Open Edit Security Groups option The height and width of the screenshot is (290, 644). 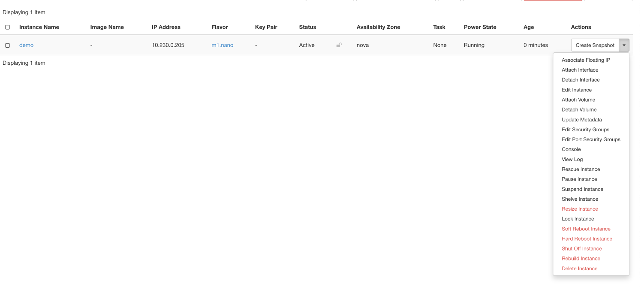pyautogui.click(x=585, y=130)
